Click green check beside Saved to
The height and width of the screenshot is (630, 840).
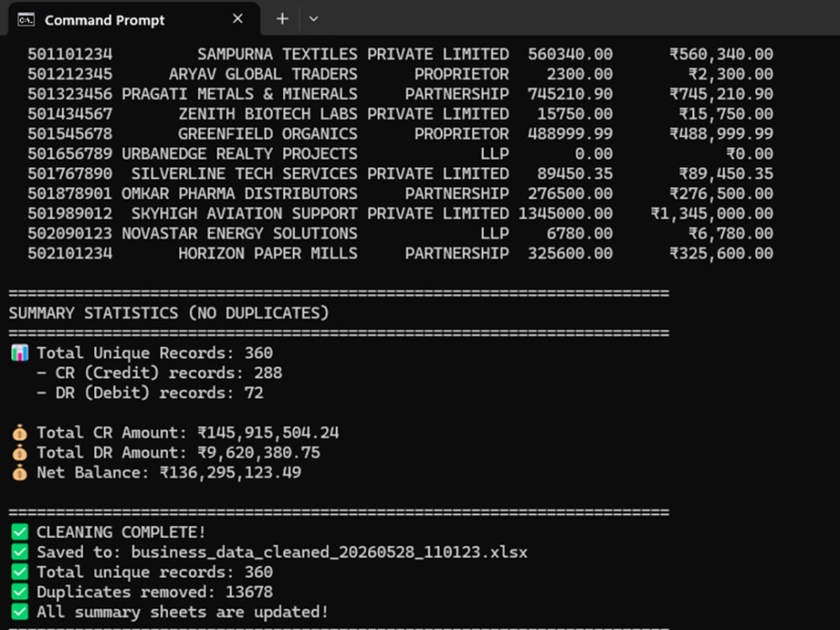pos(20,552)
